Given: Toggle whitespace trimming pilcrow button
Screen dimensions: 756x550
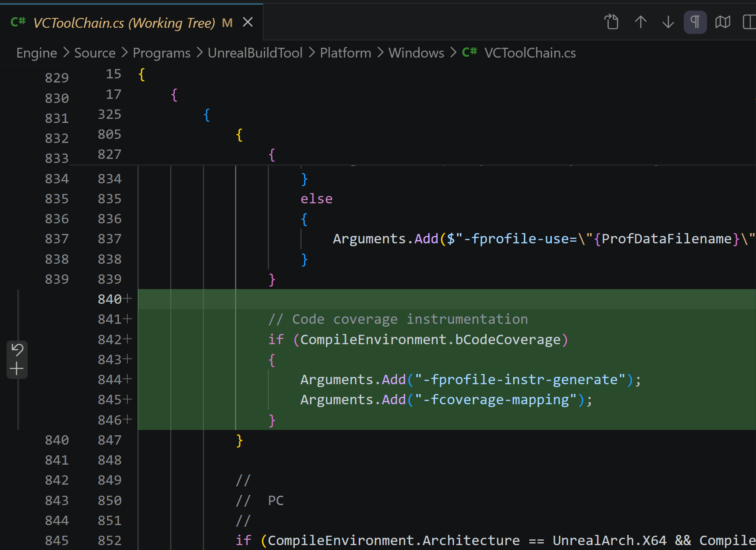Looking at the screenshot, I should click(695, 22).
